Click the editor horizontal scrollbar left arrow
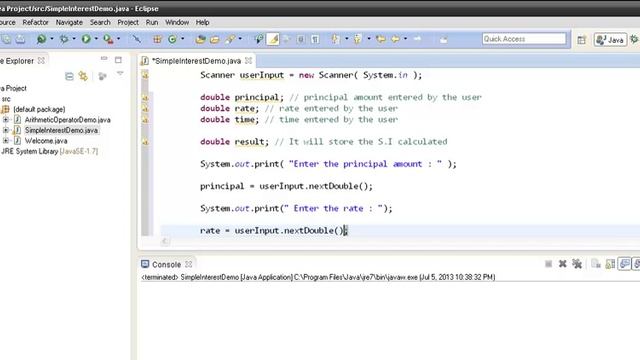This screenshot has width=640, height=360. [x=165, y=241]
